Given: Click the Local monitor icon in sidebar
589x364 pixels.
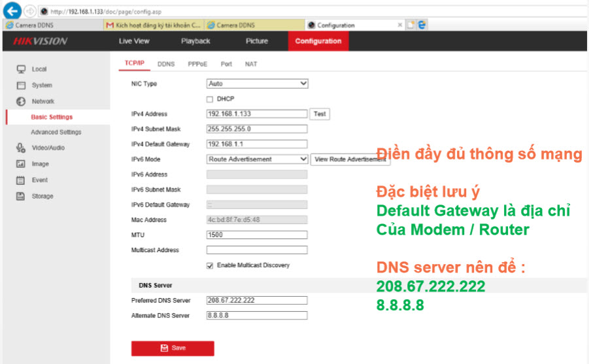Looking at the screenshot, I should [x=21, y=69].
